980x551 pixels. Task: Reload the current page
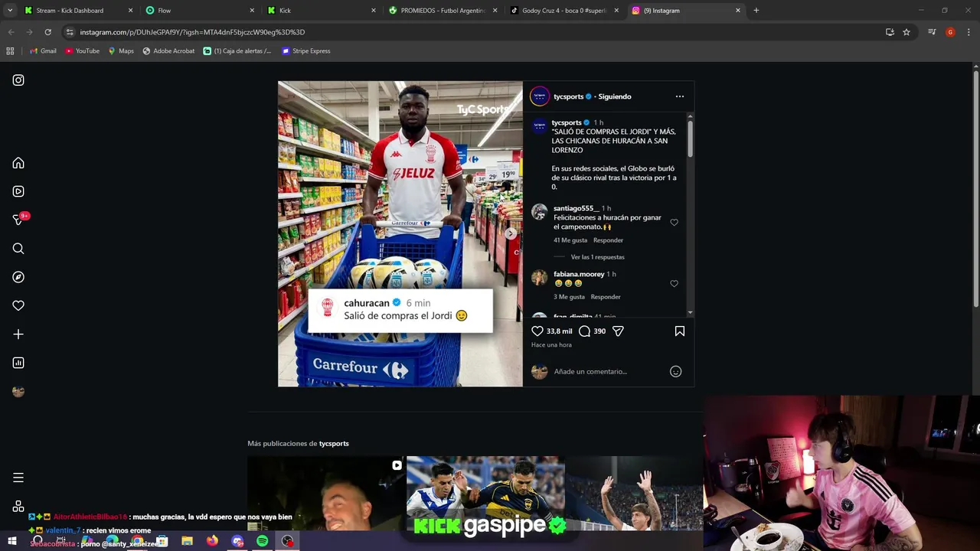click(x=47, y=32)
